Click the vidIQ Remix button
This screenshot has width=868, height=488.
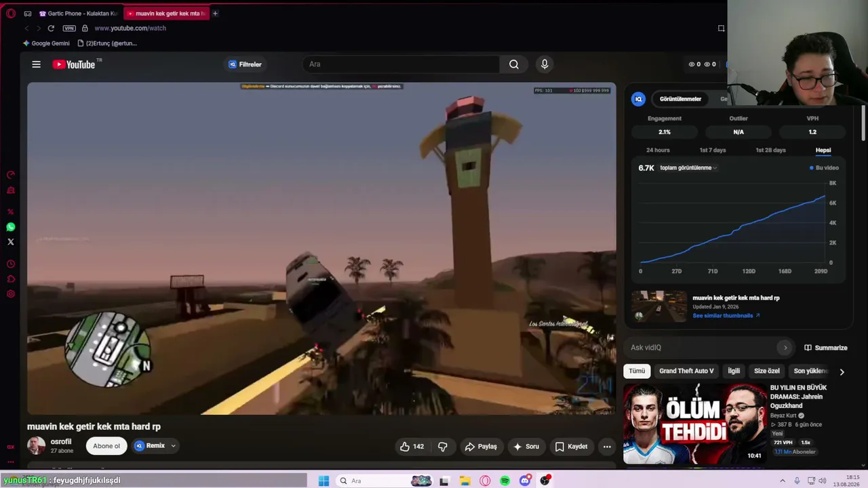click(x=149, y=446)
